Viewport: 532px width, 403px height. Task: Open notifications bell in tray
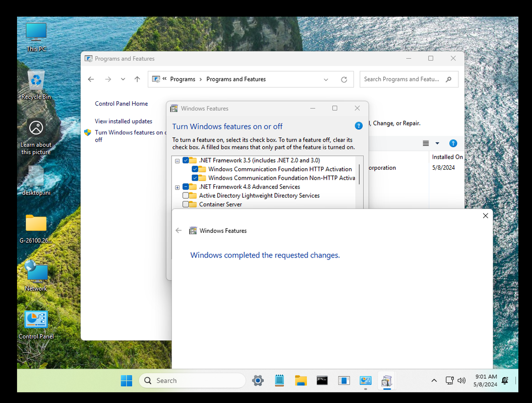(505, 381)
